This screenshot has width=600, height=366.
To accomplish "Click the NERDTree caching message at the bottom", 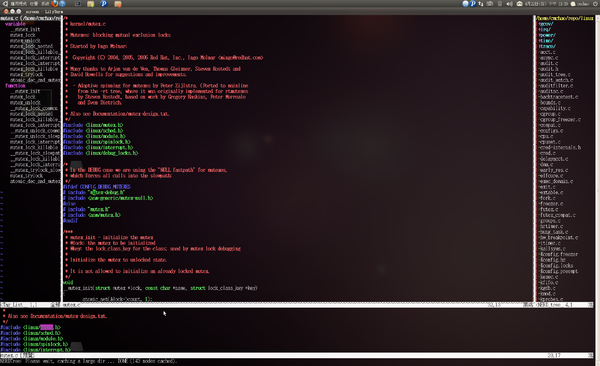I will [88, 361].
